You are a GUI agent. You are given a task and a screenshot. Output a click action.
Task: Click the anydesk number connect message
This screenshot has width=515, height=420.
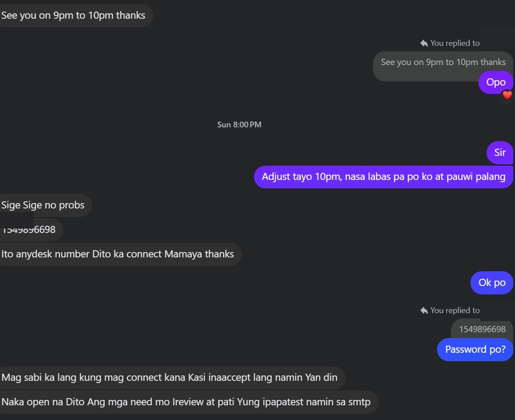tap(118, 254)
